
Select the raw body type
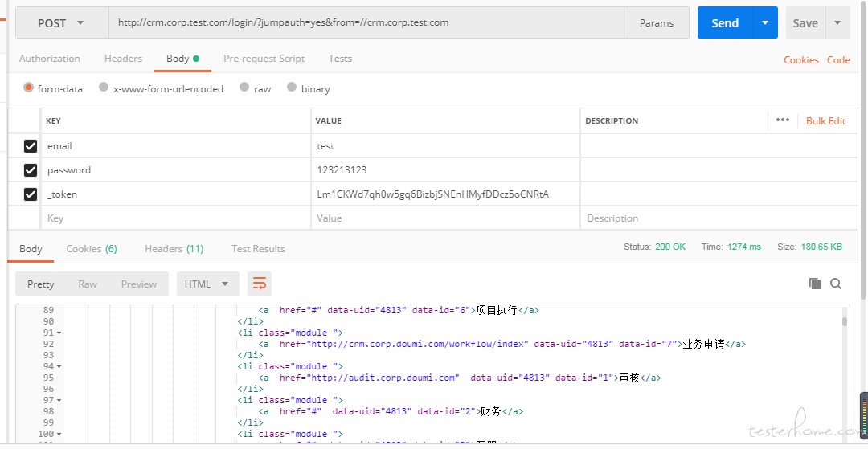point(244,88)
